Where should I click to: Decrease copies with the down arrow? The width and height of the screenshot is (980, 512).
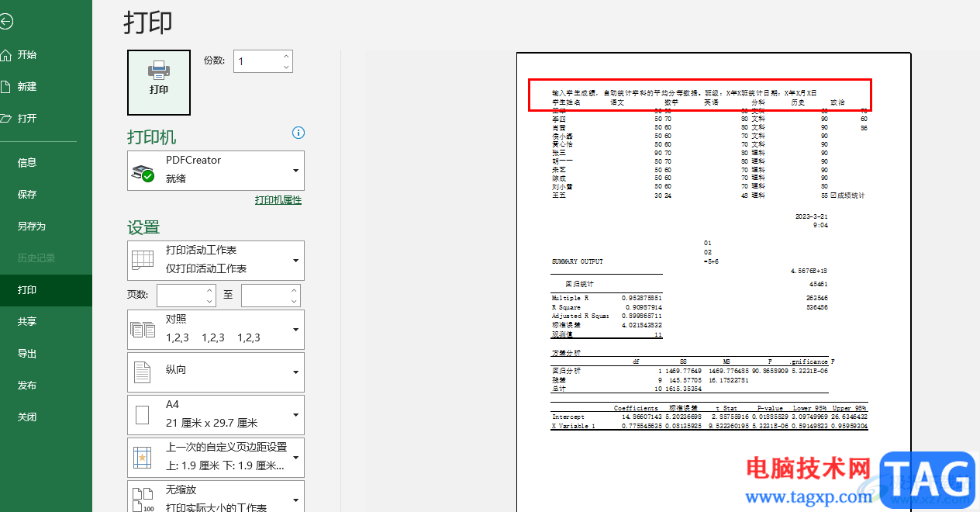coord(287,67)
